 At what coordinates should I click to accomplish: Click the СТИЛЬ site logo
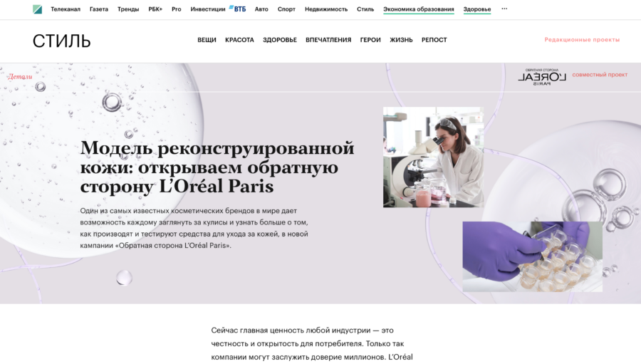click(x=62, y=41)
